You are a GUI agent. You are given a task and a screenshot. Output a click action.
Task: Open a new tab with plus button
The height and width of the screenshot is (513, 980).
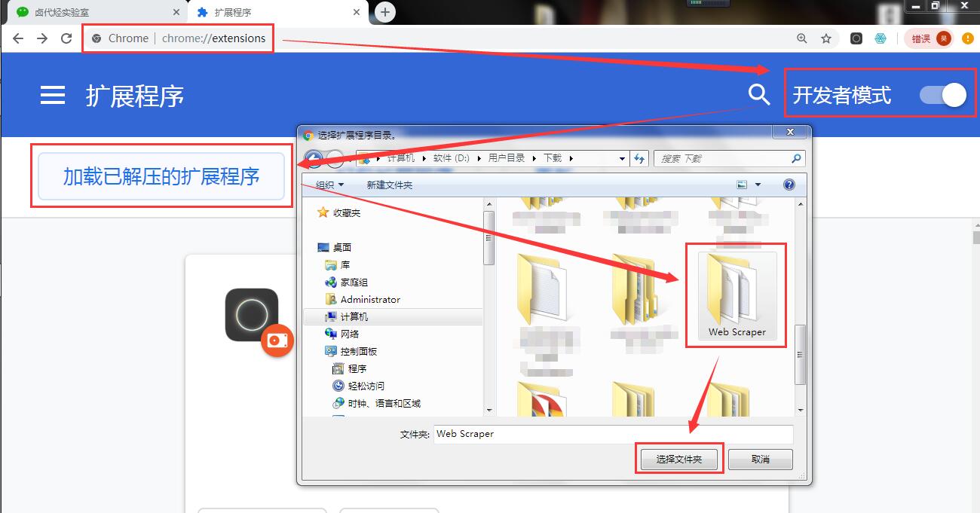[385, 12]
